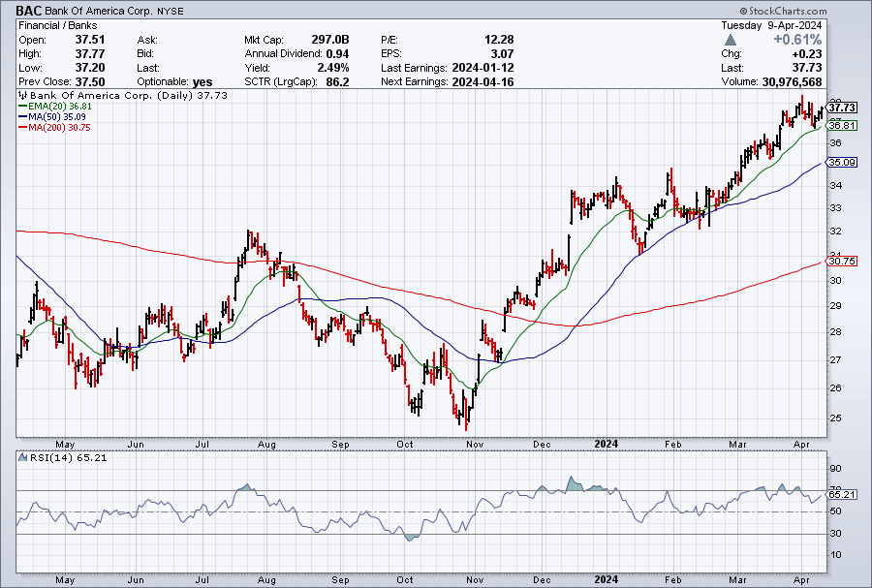Click the 2024 label under the price chart
Viewport: 872px width, 588px height.
(x=607, y=444)
